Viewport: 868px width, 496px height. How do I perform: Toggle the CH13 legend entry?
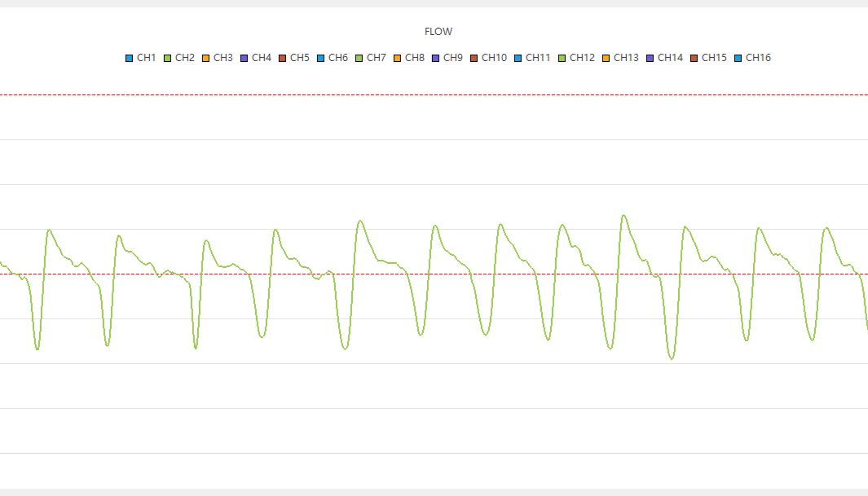pos(620,58)
